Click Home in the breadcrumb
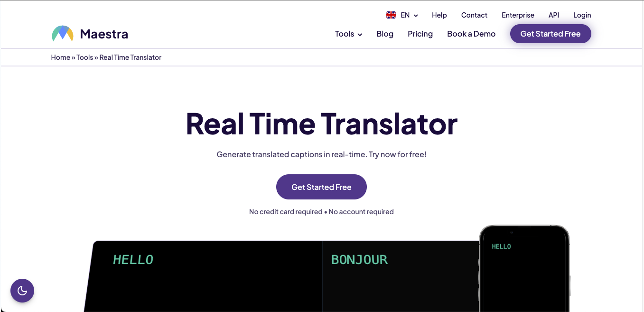 [x=61, y=57]
